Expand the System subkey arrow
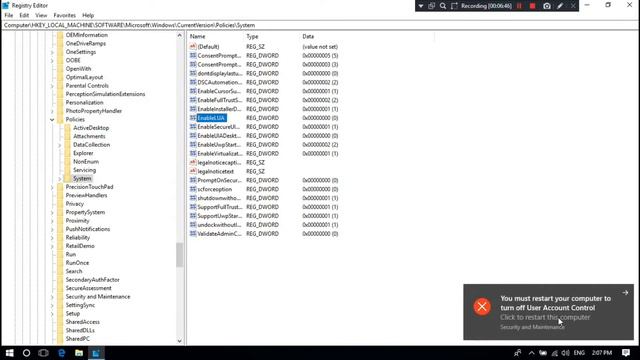 (60, 179)
